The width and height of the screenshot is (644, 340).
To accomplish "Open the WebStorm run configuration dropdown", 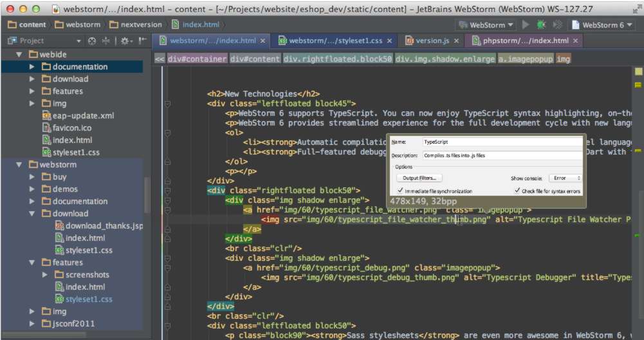I will click(486, 25).
